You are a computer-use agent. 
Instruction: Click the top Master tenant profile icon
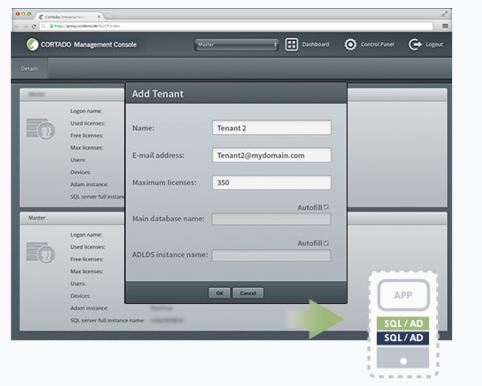40,129
